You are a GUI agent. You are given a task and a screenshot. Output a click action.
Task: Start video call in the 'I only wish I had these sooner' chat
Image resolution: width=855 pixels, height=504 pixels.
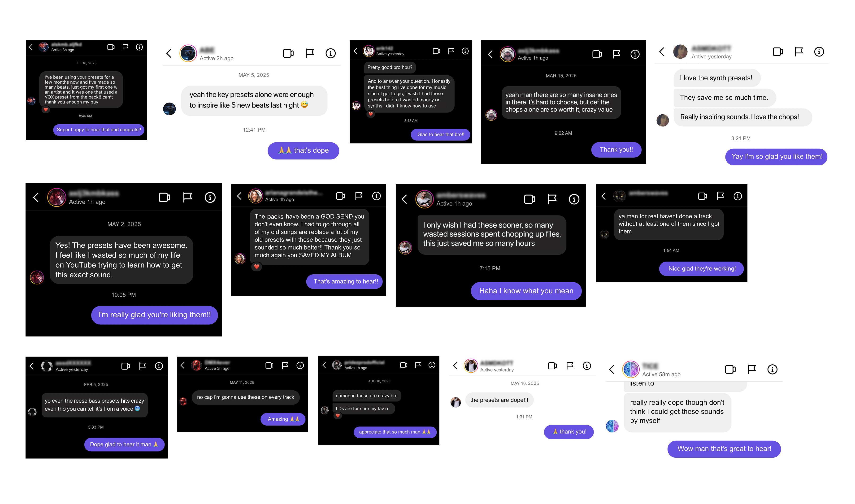[529, 199]
